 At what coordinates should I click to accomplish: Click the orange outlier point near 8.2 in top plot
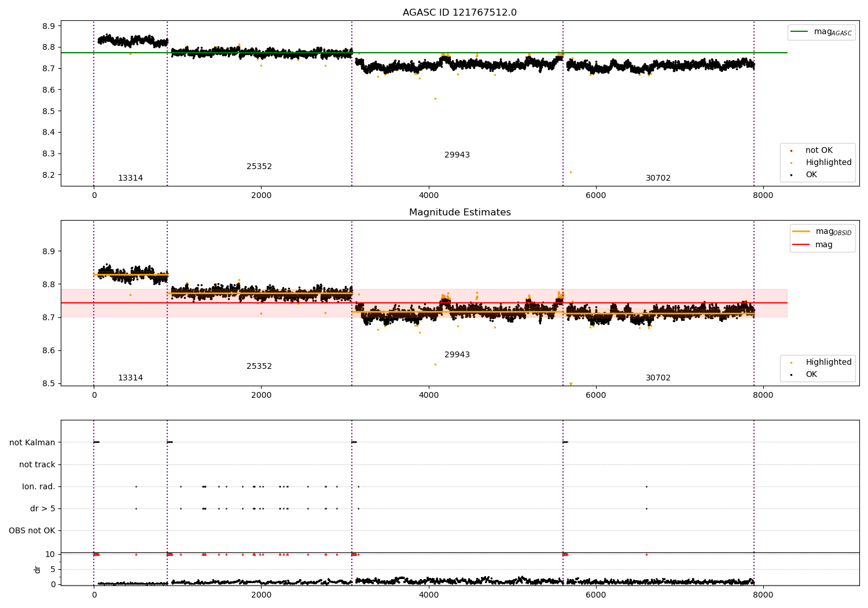(571, 172)
